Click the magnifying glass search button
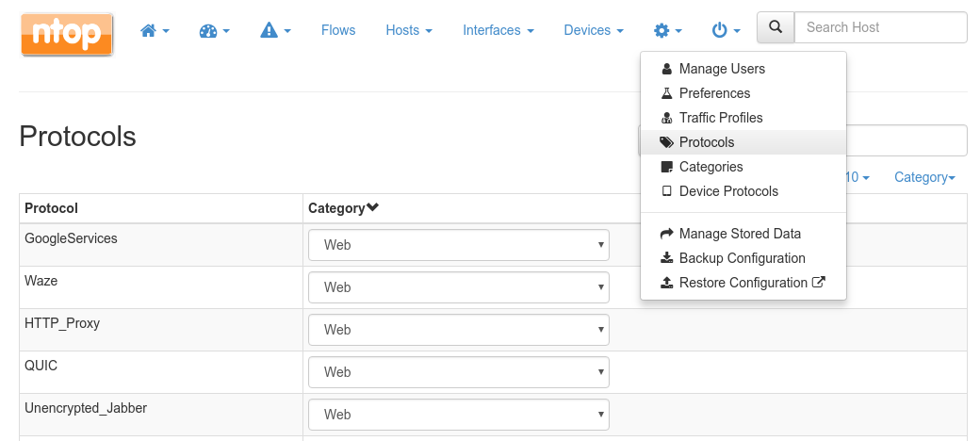980x441 pixels. pos(776,27)
